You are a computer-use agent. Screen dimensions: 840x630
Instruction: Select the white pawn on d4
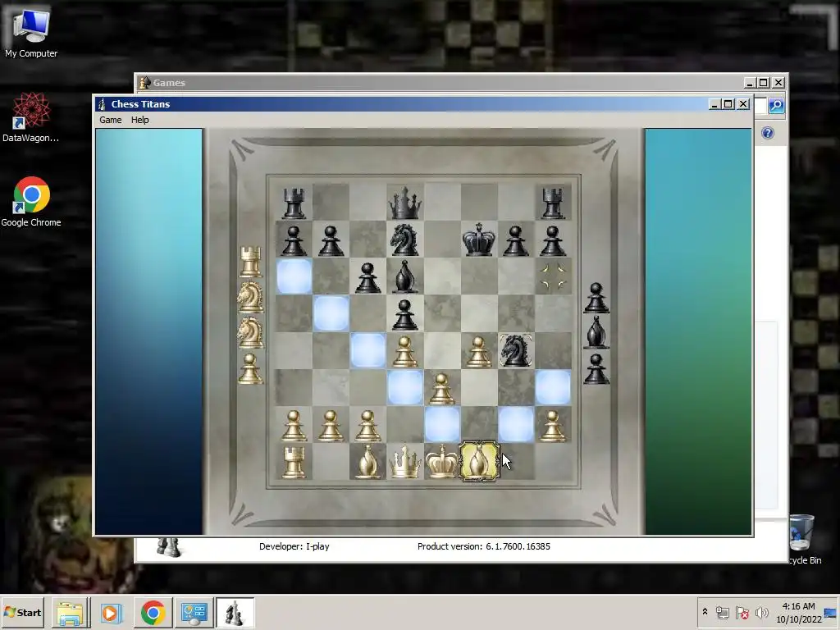click(405, 350)
